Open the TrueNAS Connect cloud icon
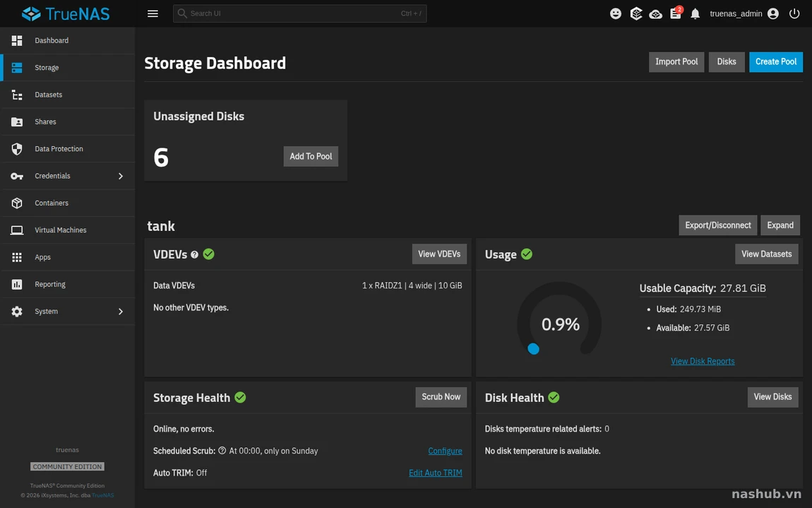The height and width of the screenshot is (508, 812). coord(656,14)
